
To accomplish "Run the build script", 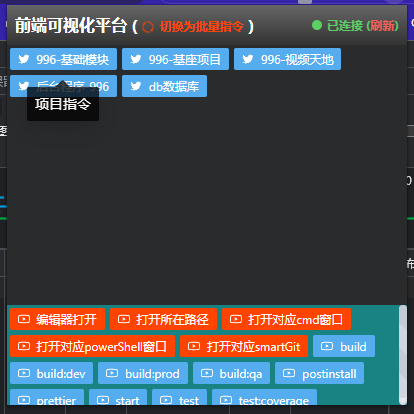I will tap(344, 346).
